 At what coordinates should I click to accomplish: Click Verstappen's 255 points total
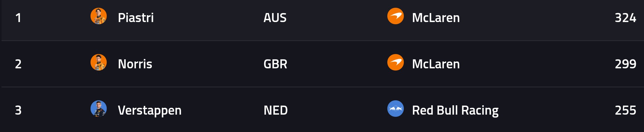625,110
